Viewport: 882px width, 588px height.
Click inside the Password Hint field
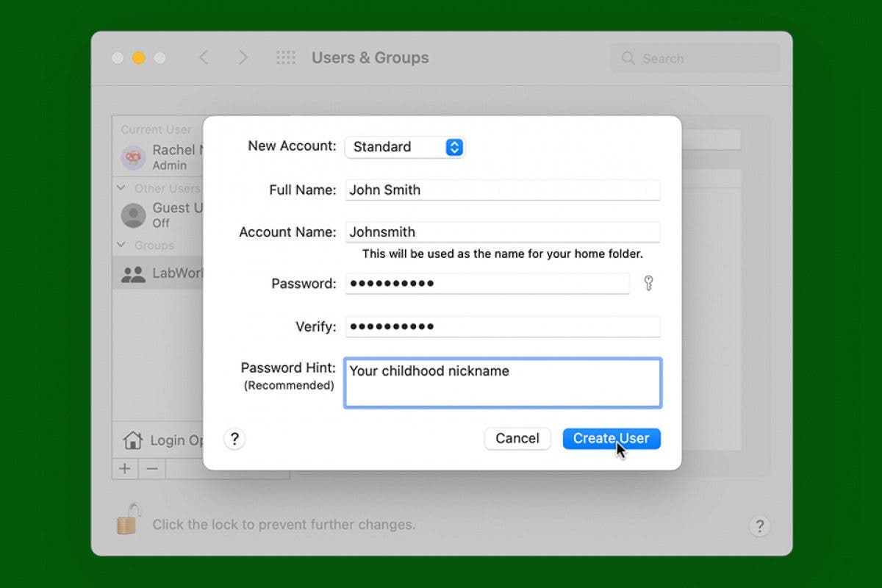click(x=503, y=382)
